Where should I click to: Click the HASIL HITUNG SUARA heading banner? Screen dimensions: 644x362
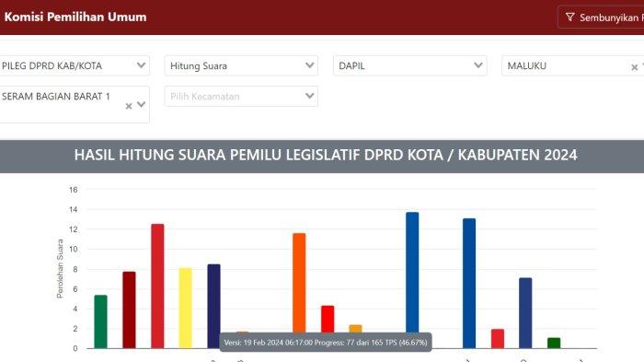pyautogui.click(x=322, y=157)
